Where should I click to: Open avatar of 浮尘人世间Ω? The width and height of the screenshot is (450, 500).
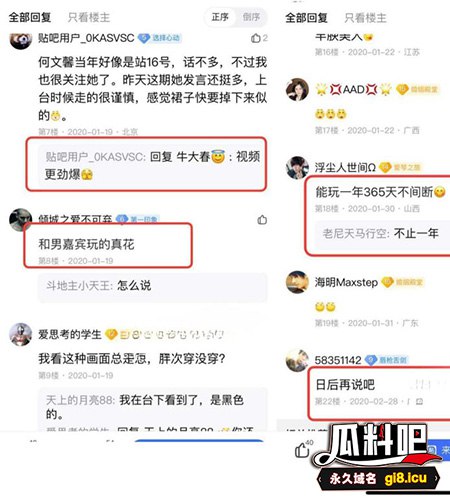(x=297, y=167)
